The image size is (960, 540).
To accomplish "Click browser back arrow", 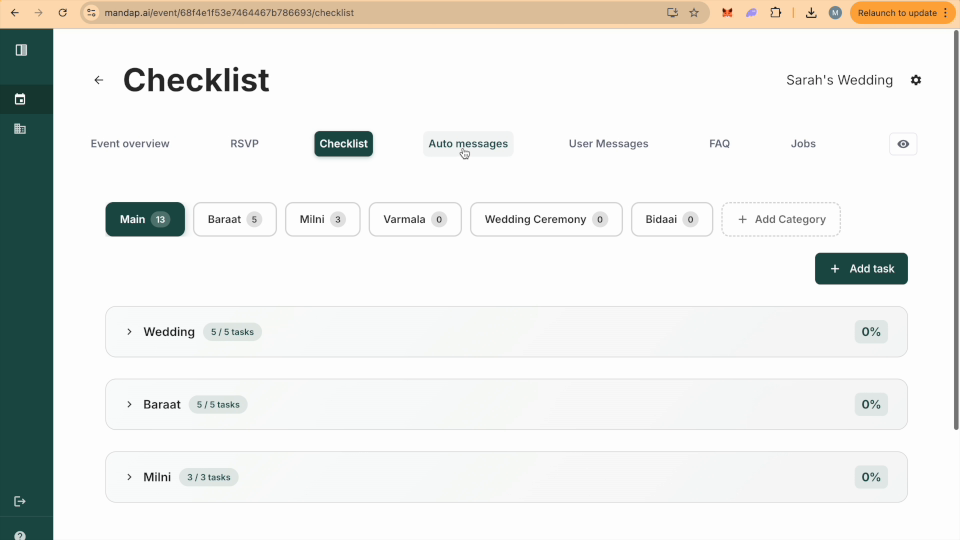I will pos(15,13).
